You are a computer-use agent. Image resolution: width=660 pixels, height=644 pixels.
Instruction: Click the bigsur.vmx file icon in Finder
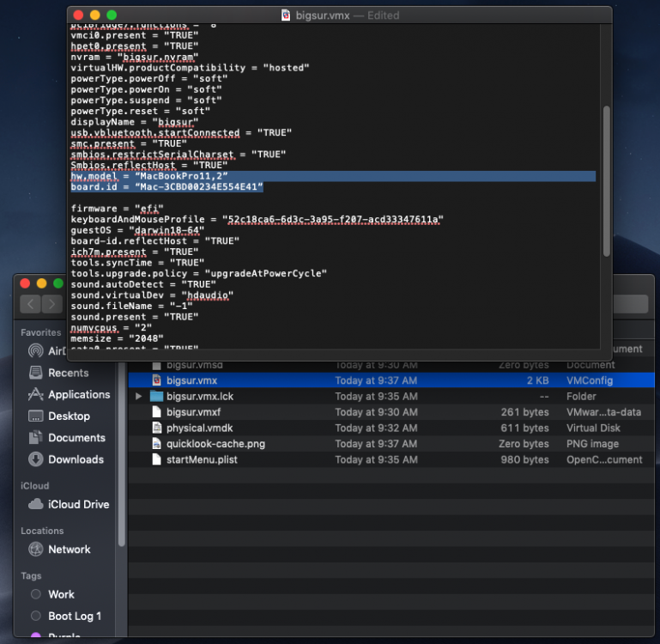pyautogui.click(x=156, y=380)
